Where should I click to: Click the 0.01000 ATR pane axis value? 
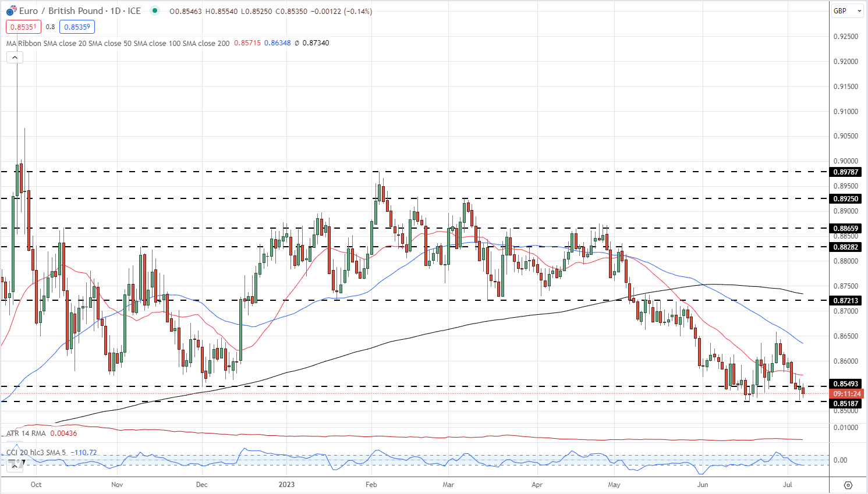tap(846, 428)
